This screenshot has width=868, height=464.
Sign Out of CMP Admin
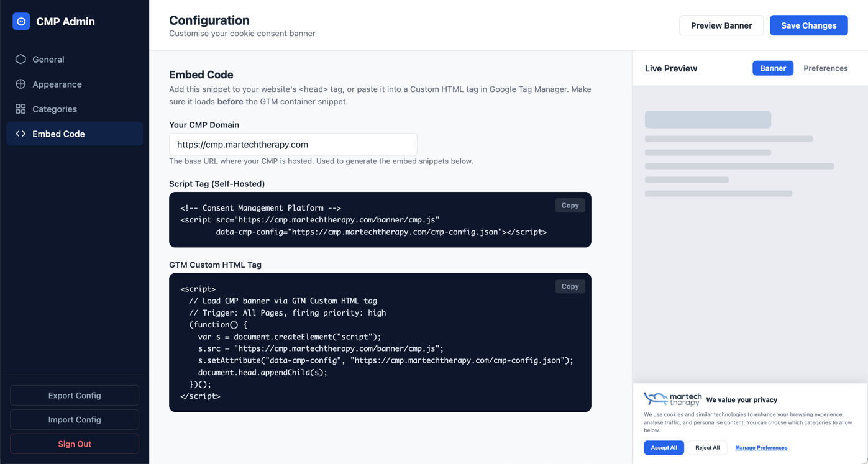75,444
